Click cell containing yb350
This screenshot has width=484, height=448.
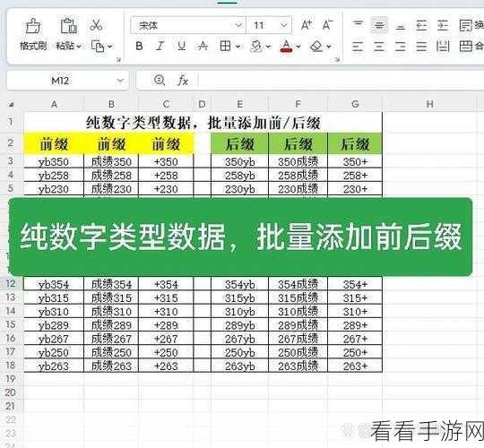tap(54, 161)
